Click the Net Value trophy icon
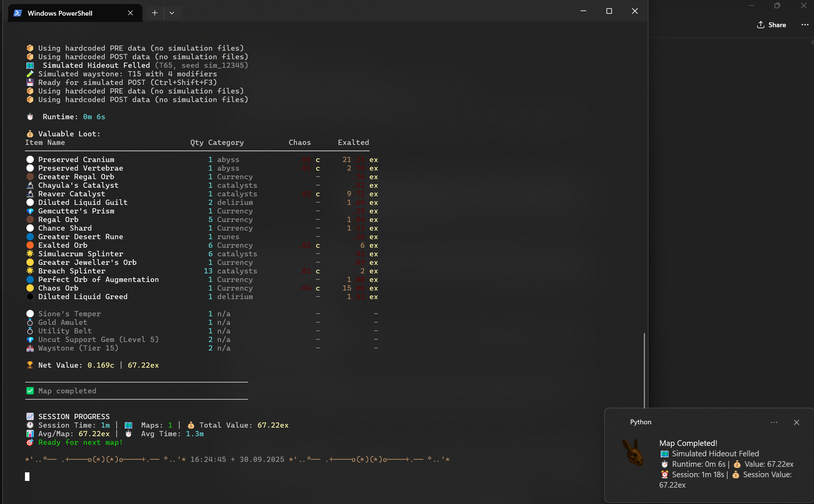 30,365
